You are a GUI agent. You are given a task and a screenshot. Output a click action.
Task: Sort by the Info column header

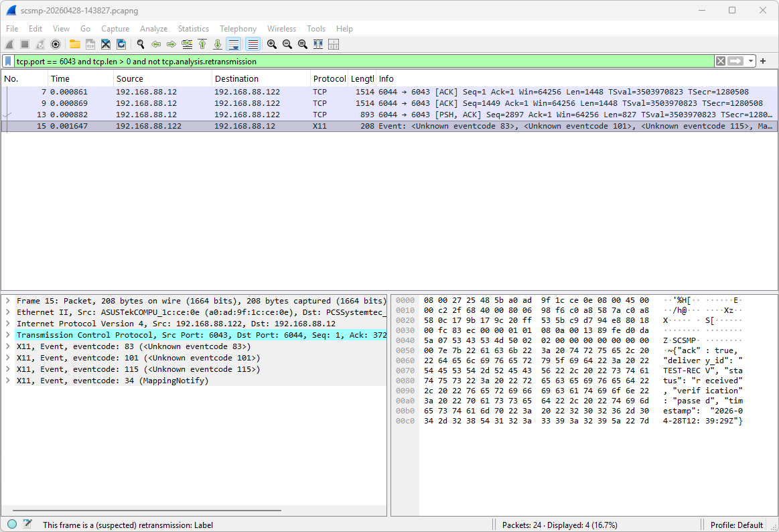(x=576, y=78)
